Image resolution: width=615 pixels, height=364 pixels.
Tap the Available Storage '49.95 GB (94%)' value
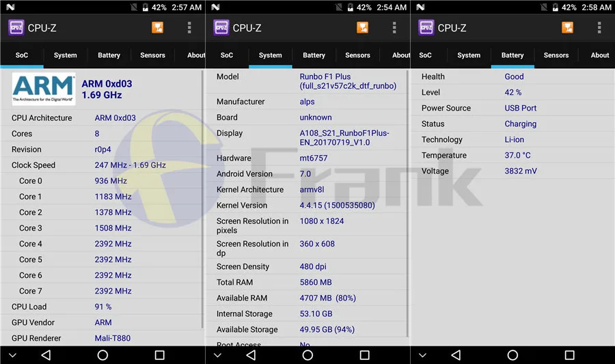[x=327, y=330]
